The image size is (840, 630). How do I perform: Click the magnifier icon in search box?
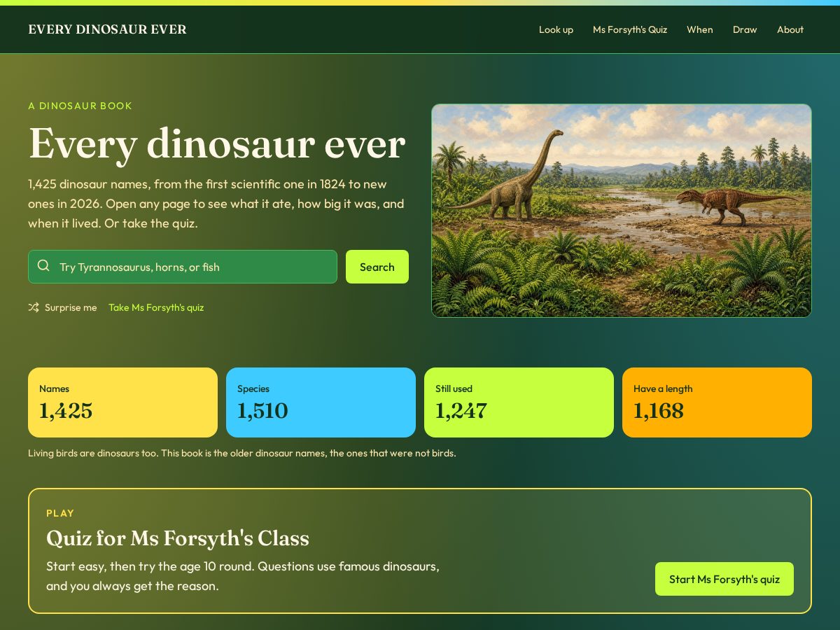coord(43,266)
